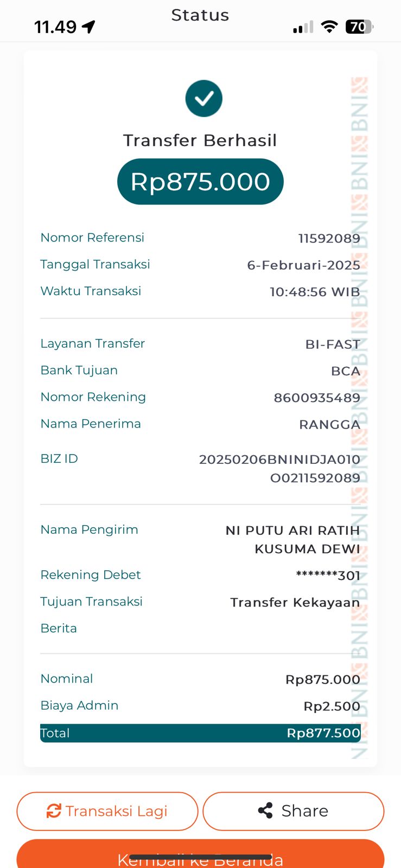Tap the Wi-Fi icon in status bar
This screenshot has width=401, height=868.
click(x=329, y=27)
